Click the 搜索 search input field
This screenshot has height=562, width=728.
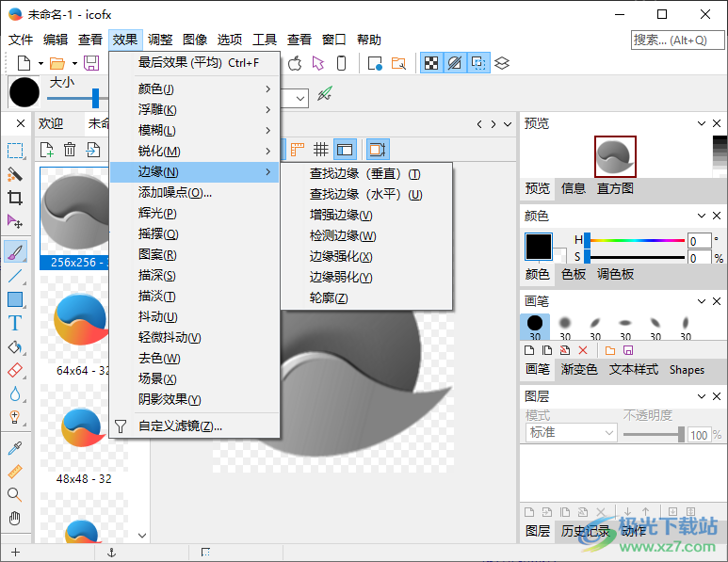click(x=677, y=40)
